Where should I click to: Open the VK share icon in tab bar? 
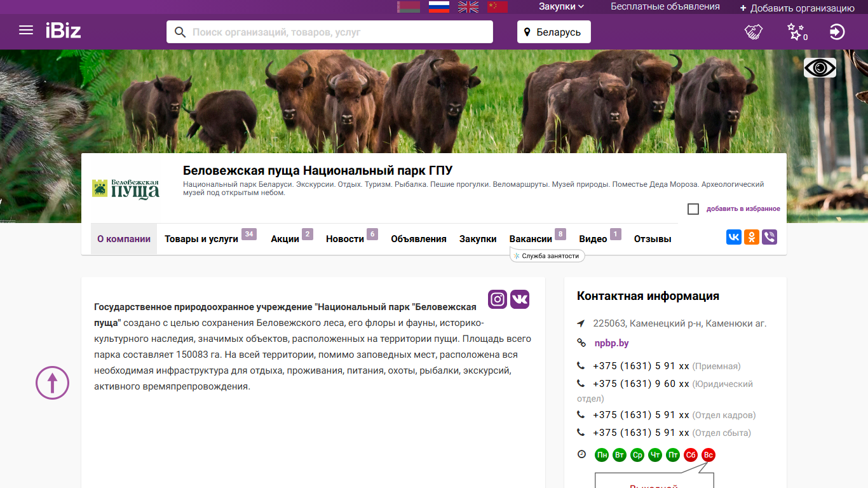pos(734,237)
